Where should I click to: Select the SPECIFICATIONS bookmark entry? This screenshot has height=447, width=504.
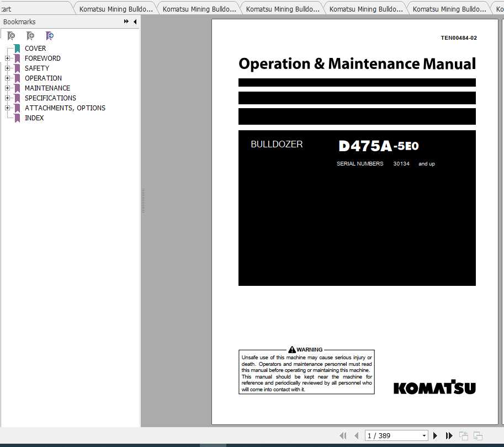click(50, 98)
